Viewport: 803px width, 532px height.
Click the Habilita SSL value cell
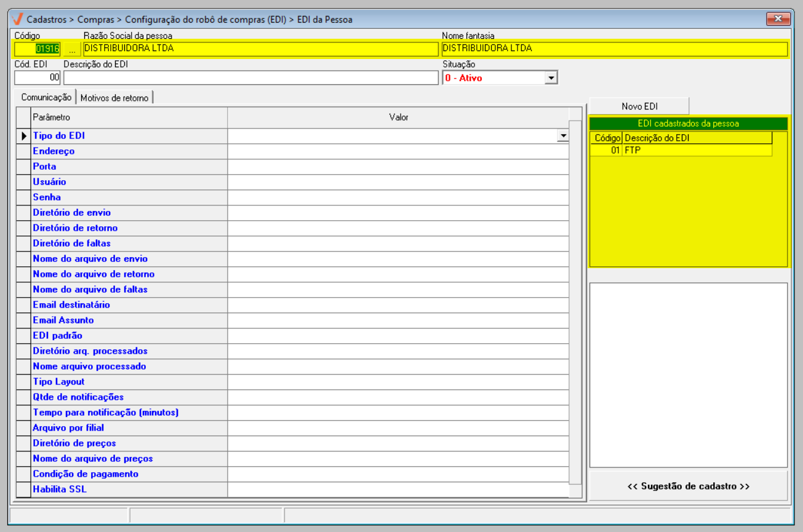(398, 490)
